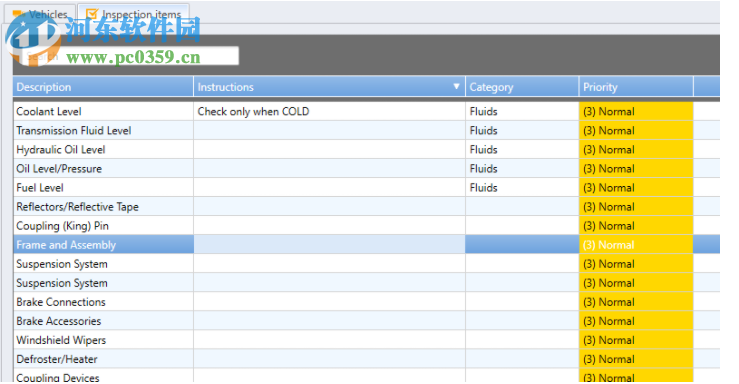
Task: Click the priority cell for Reflectors/Reflective Tape
Action: tap(636, 207)
